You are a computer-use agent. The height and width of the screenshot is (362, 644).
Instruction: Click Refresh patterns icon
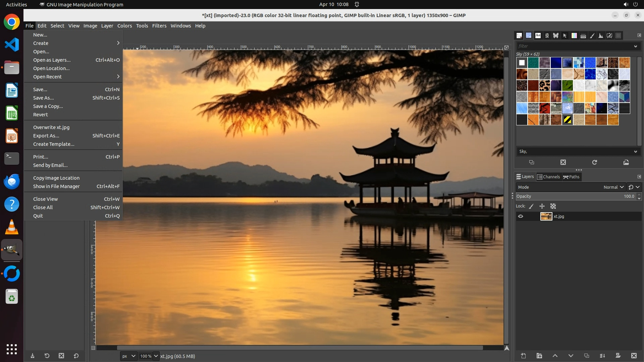(594, 162)
